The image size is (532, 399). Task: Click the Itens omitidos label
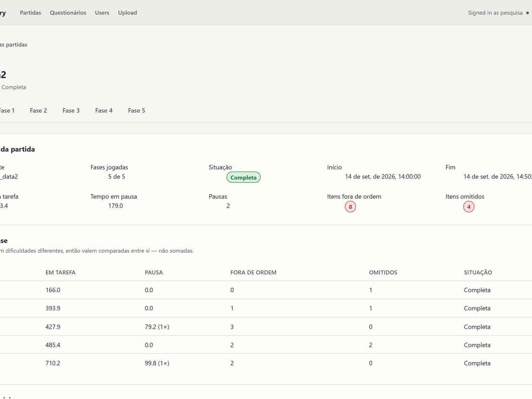pyautogui.click(x=465, y=197)
